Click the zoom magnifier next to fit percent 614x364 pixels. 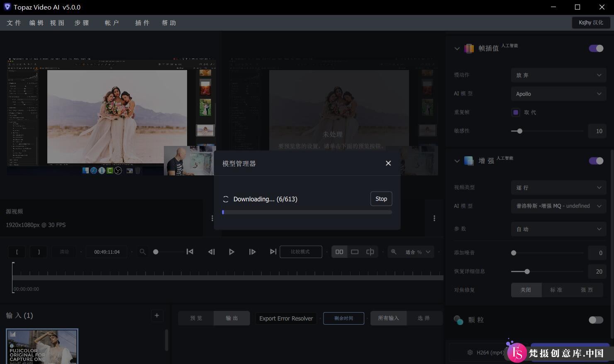coord(394,252)
